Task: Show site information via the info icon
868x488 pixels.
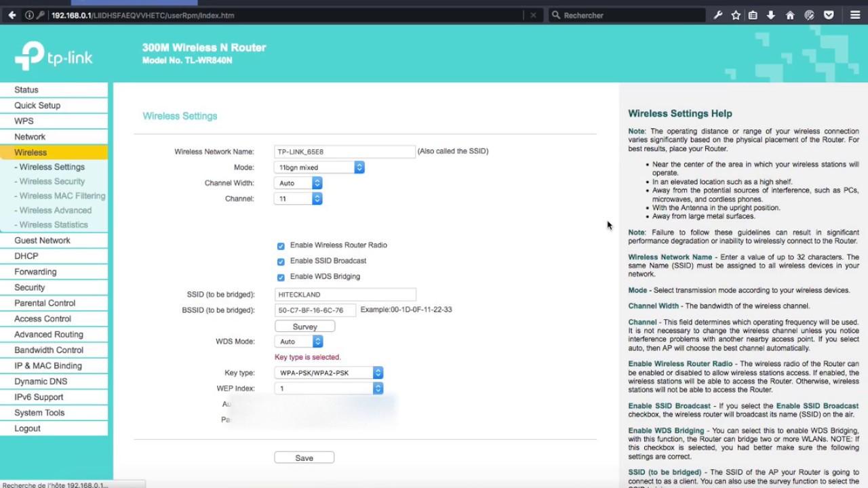Action: pyautogui.click(x=29, y=15)
